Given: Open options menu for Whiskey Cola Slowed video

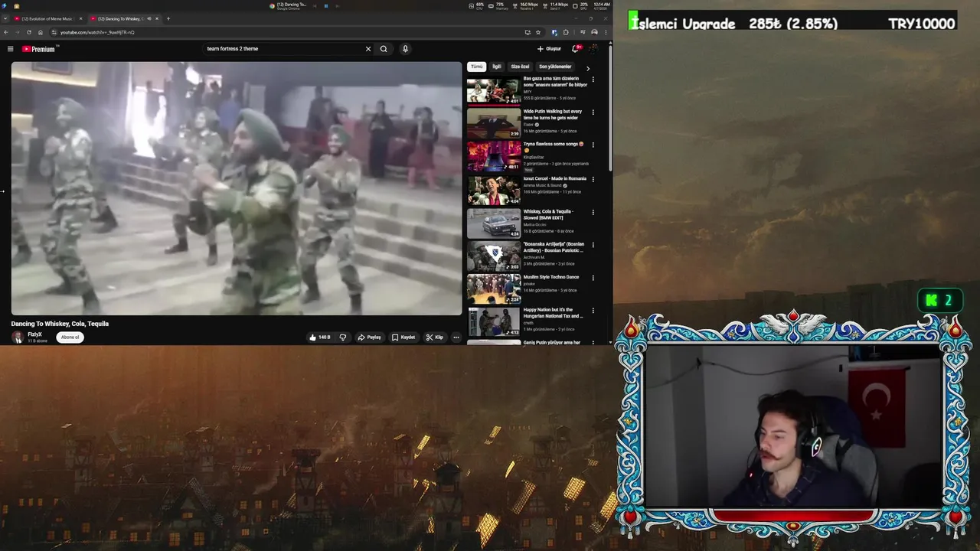Looking at the screenshot, I should (x=593, y=212).
